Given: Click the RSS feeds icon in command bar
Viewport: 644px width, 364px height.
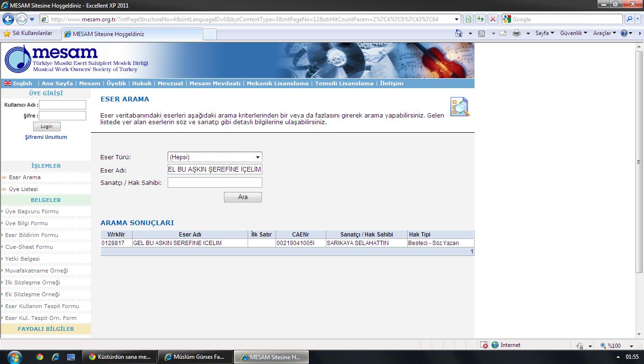Looking at the screenshot, I should (482, 33).
